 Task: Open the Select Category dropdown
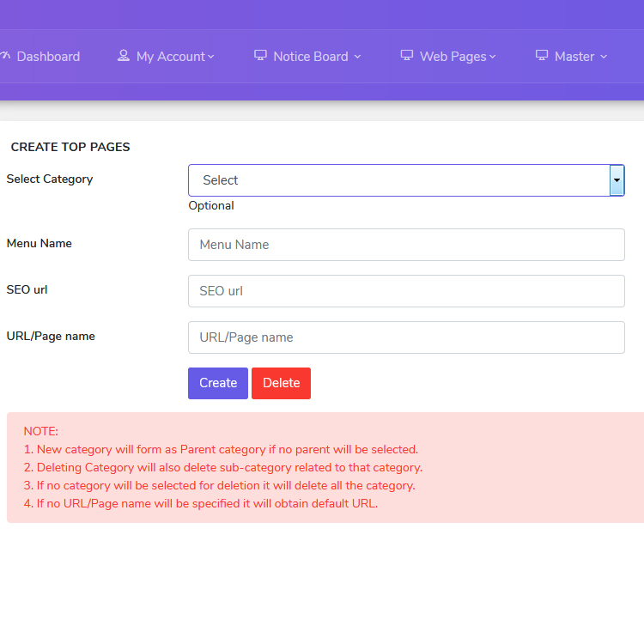click(398, 180)
